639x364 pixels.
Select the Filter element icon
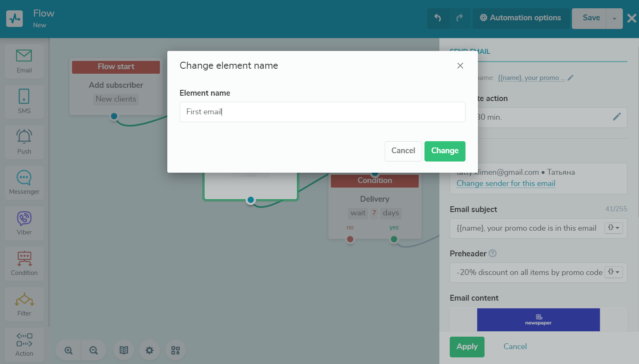point(24,304)
